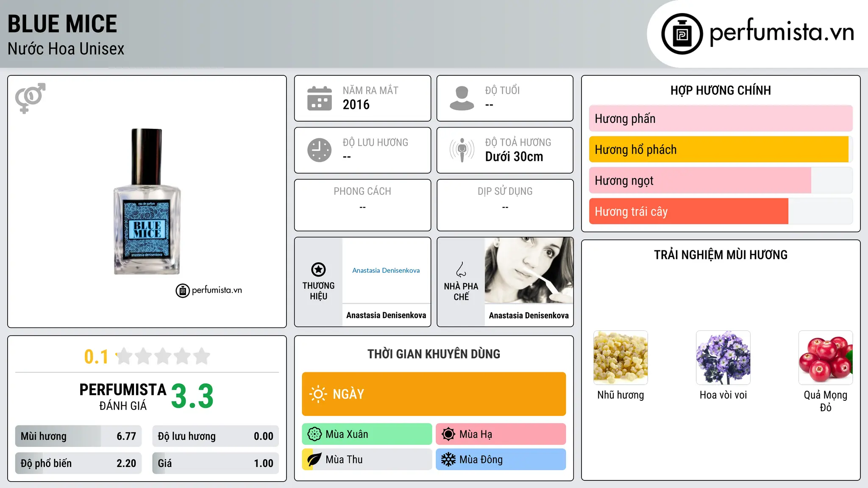Click the PHONG CÁCH card
Viewport: 868px width, 488px height.
[363, 205]
